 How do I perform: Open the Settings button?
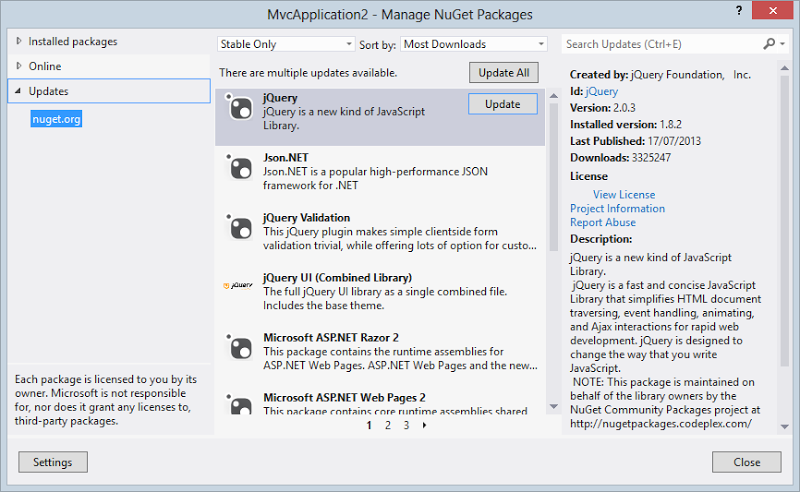53,462
